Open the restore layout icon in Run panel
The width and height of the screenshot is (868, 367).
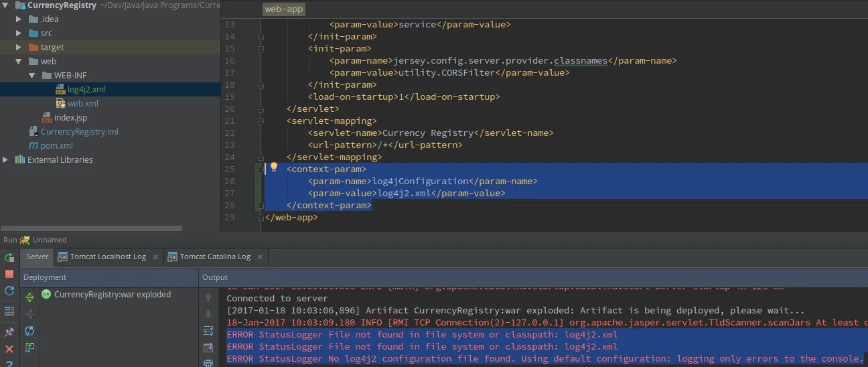click(x=9, y=311)
